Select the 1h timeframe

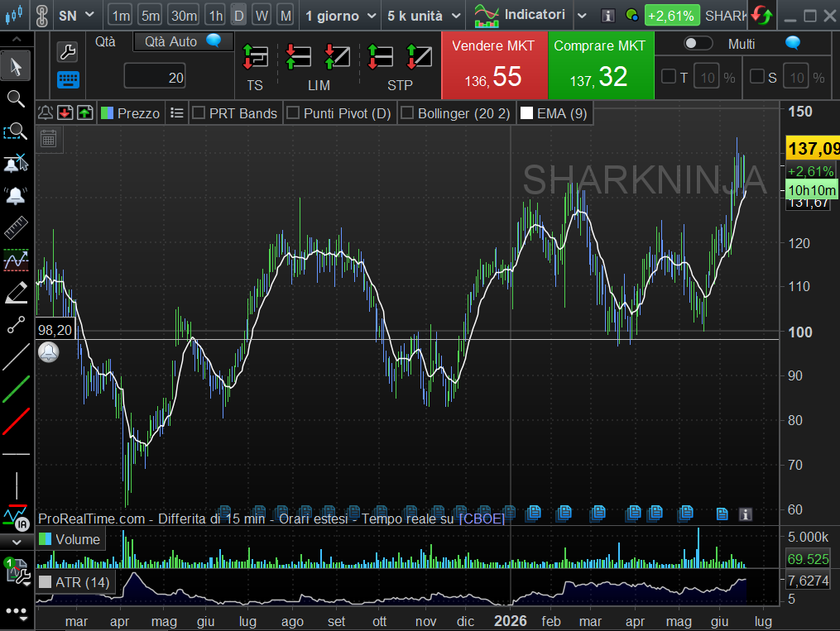215,16
